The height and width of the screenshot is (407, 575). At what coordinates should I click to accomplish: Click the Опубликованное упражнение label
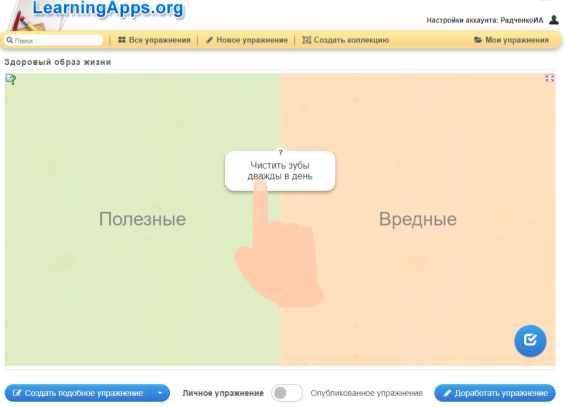pyautogui.click(x=366, y=393)
